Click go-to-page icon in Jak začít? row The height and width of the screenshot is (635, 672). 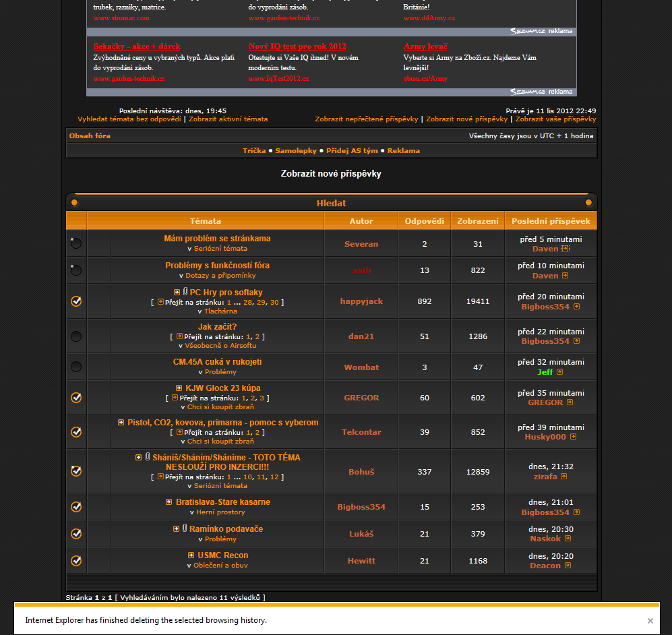click(179, 336)
